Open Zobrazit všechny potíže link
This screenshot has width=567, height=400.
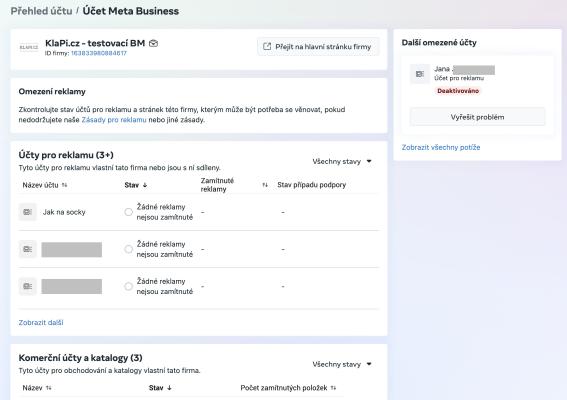tap(441, 148)
